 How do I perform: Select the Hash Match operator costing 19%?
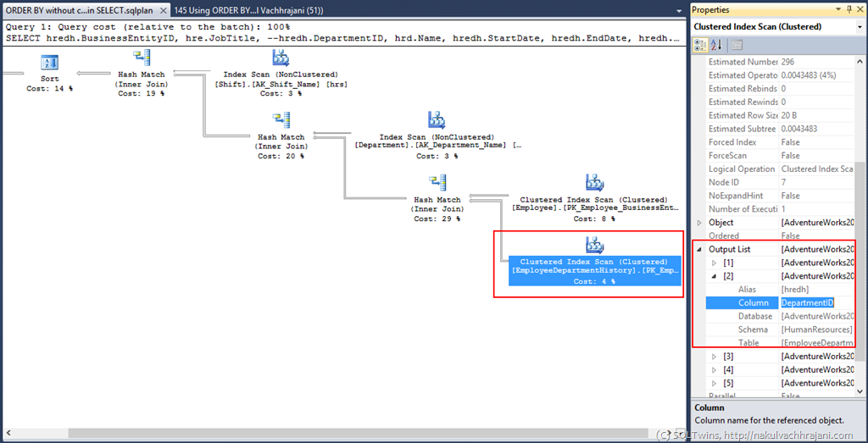(140, 58)
